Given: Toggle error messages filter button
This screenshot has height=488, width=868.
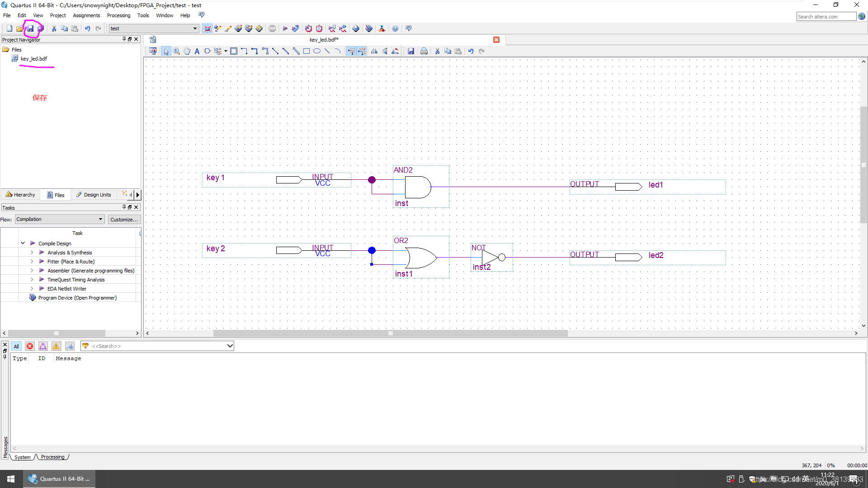Looking at the screenshot, I should click(30, 346).
